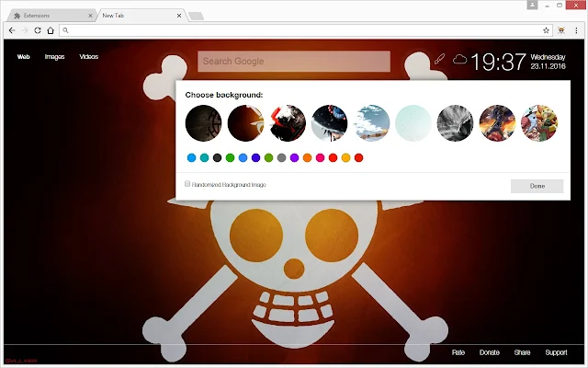Open the Chrome three-dot menu
Viewport: 588px width, 368px height.
tap(576, 30)
